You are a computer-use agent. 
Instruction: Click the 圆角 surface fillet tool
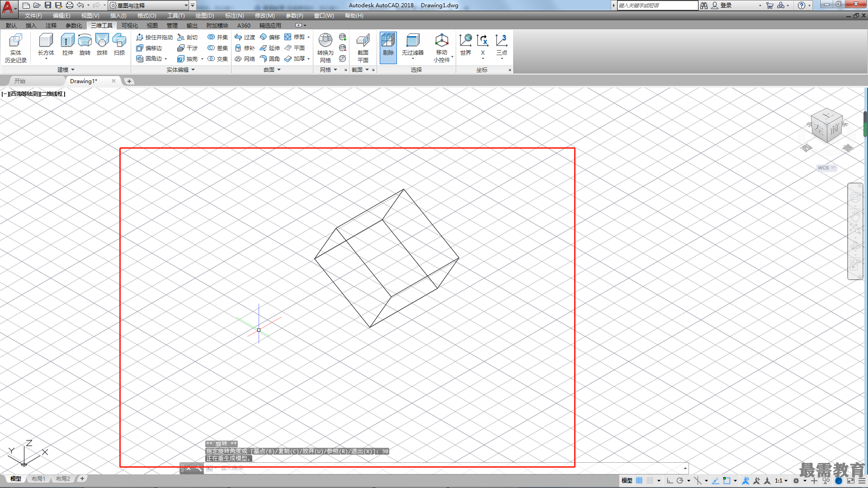pyautogui.click(x=270, y=59)
